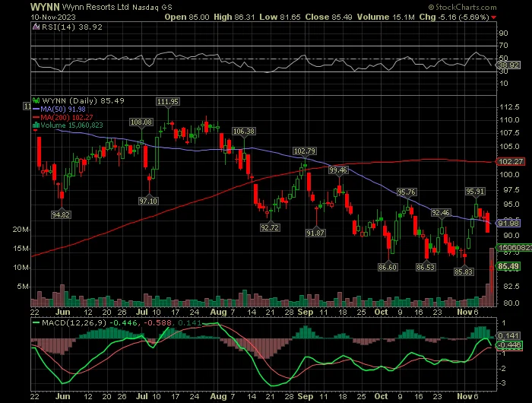Click the 5M volume axis label
This screenshot has width=532, height=403.
pyautogui.click(x=23, y=287)
